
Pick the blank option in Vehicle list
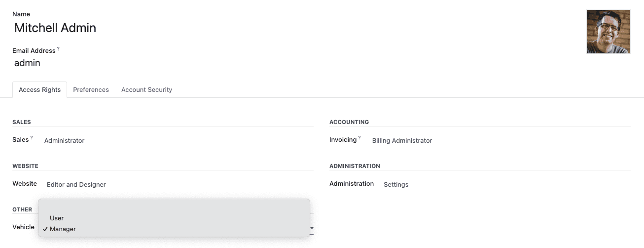tap(174, 207)
